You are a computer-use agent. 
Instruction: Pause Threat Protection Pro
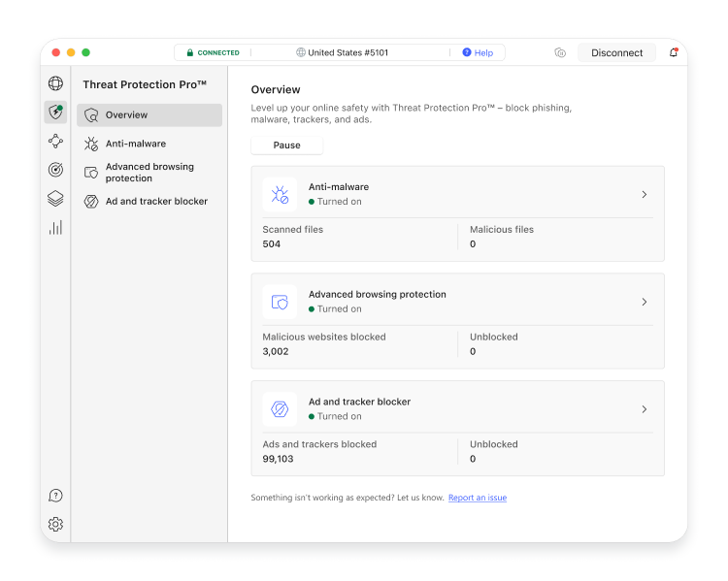(x=286, y=145)
